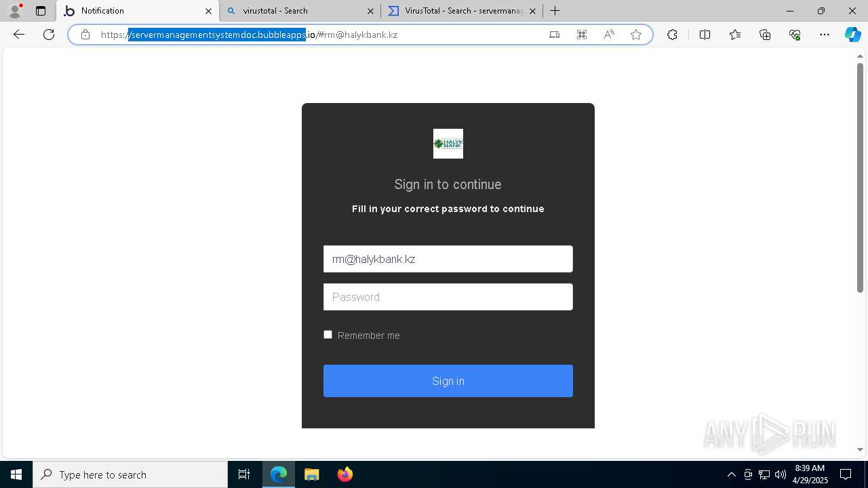This screenshot has width=868, height=488.
Task: Launch Firefox from the taskbar
Action: tap(344, 474)
